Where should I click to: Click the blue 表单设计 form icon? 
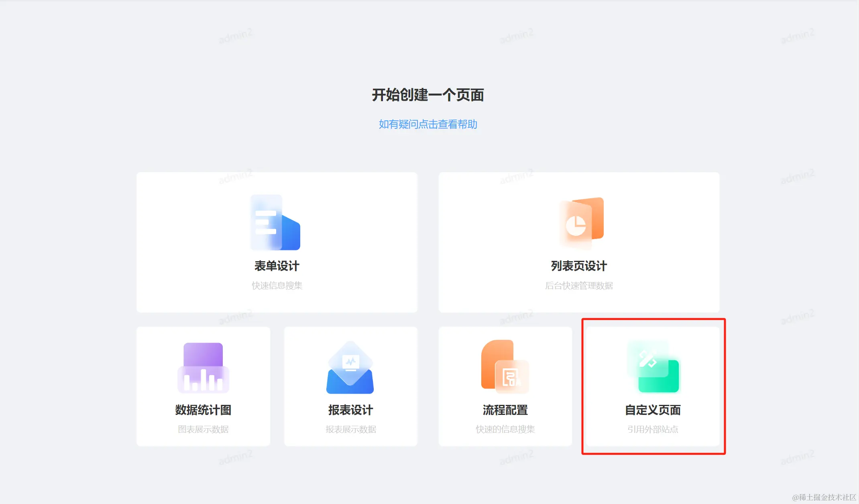coord(275,222)
